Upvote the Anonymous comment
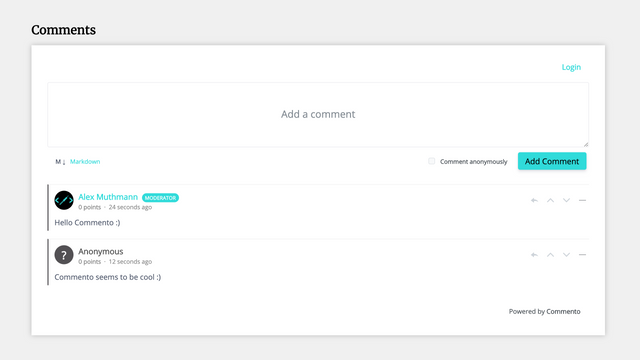Viewport: 640px width, 360px height. 550,255
